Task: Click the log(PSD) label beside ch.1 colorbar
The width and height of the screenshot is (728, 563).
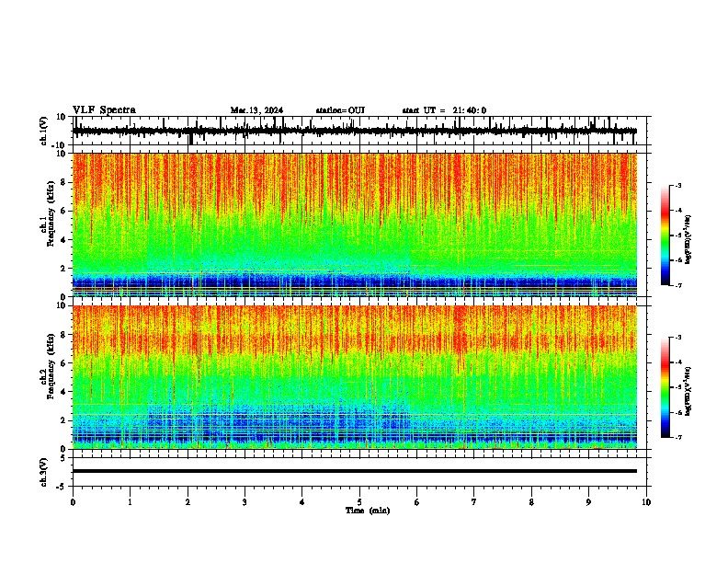Action: coord(688,239)
